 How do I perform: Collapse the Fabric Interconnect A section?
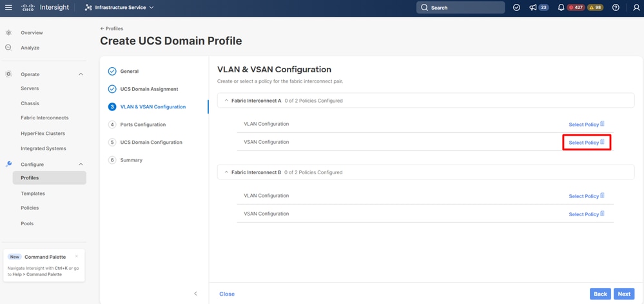point(226,101)
